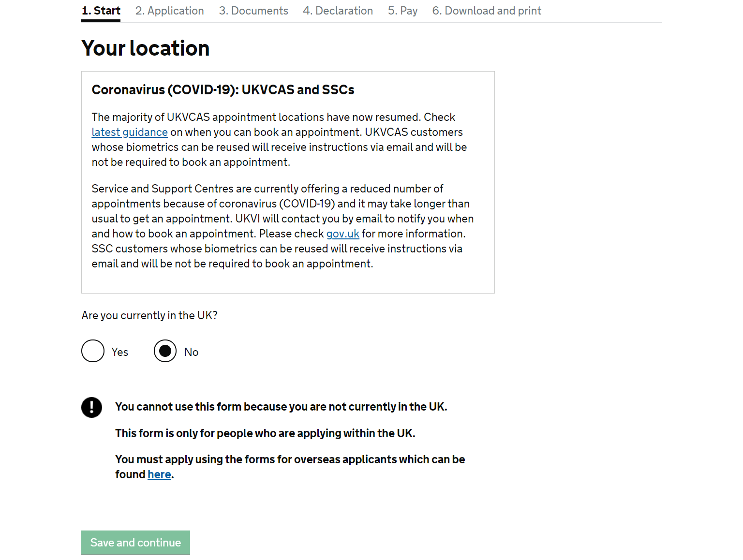Click the 'You cannot use this form' warning text
Viewport: 743px width, 560px height.
(x=281, y=407)
